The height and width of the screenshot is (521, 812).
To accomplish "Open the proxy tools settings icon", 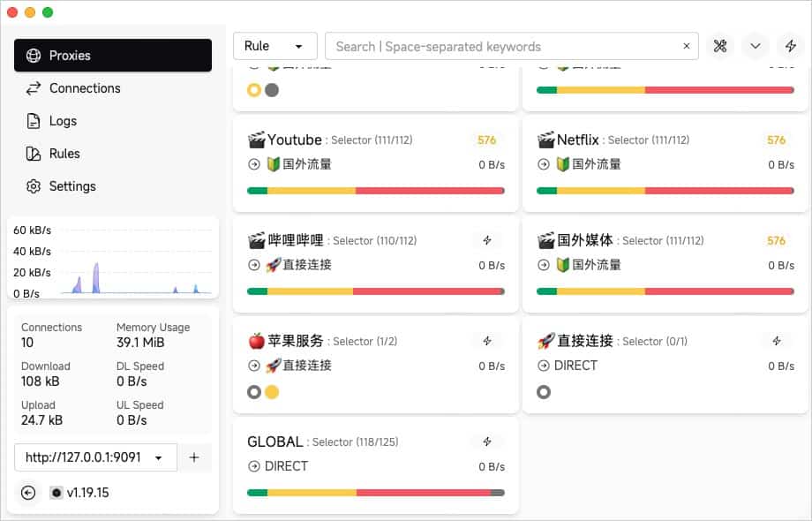I will pyautogui.click(x=720, y=46).
